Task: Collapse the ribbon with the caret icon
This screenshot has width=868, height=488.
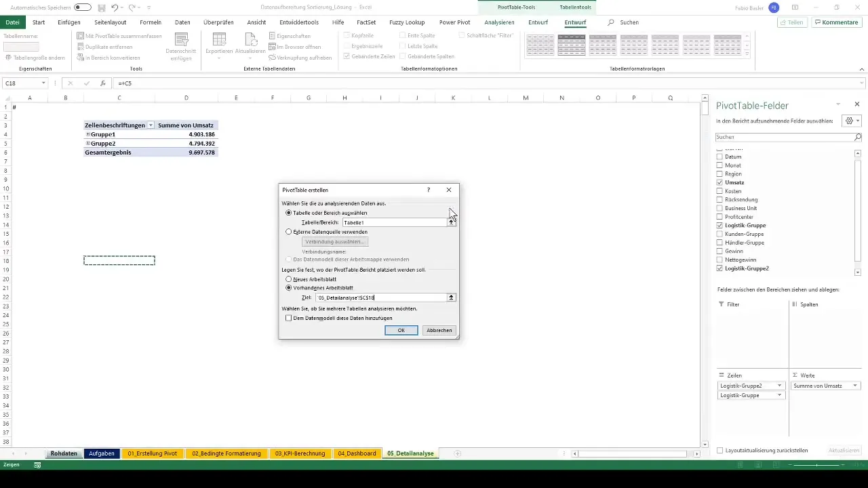Action: (862, 69)
